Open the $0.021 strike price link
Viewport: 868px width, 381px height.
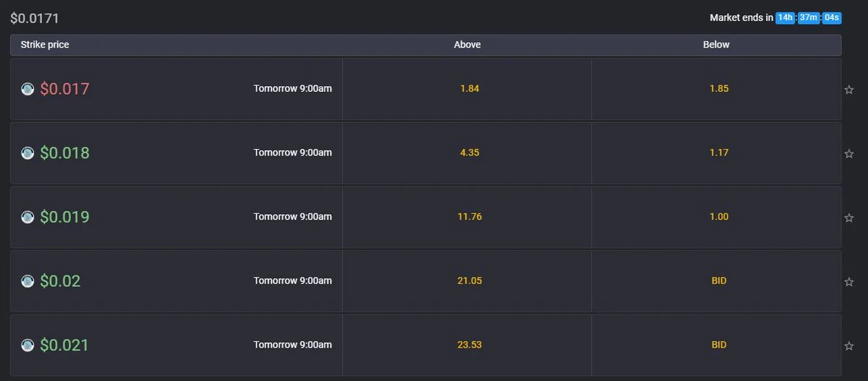pyautogui.click(x=64, y=345)
